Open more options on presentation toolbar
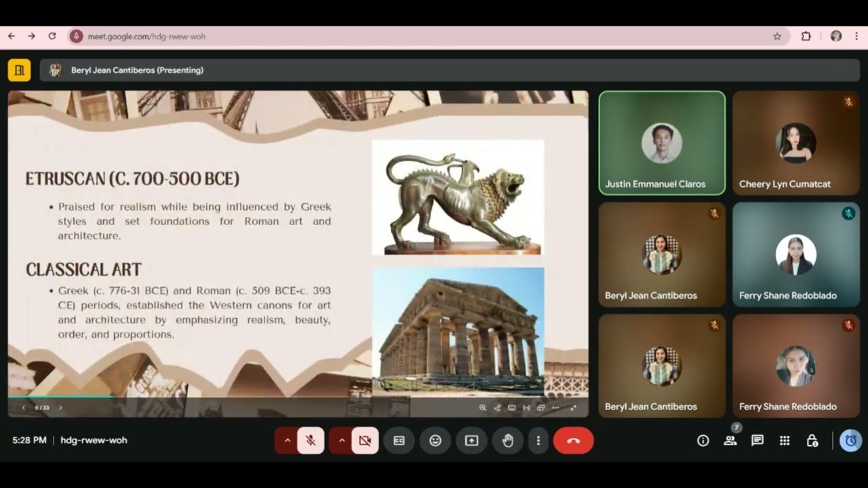Image resolution: width=868 pixels, height=488 pixels. pos(555,408)
